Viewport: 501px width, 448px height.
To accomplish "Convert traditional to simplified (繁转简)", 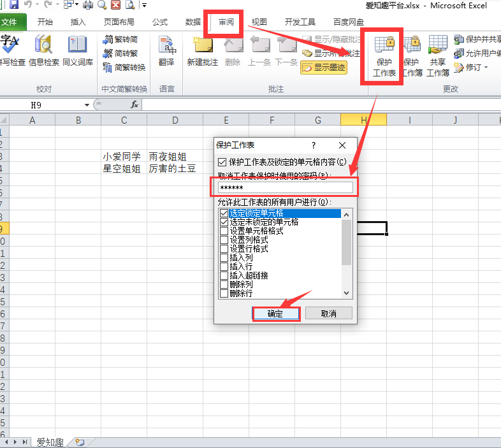I will [x=120, y=40].
